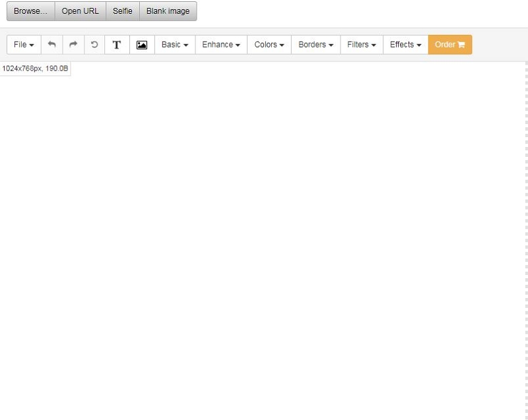The image size is (528, 420).
Task: Click the Browse... button
Action: [x=30, y=11]
